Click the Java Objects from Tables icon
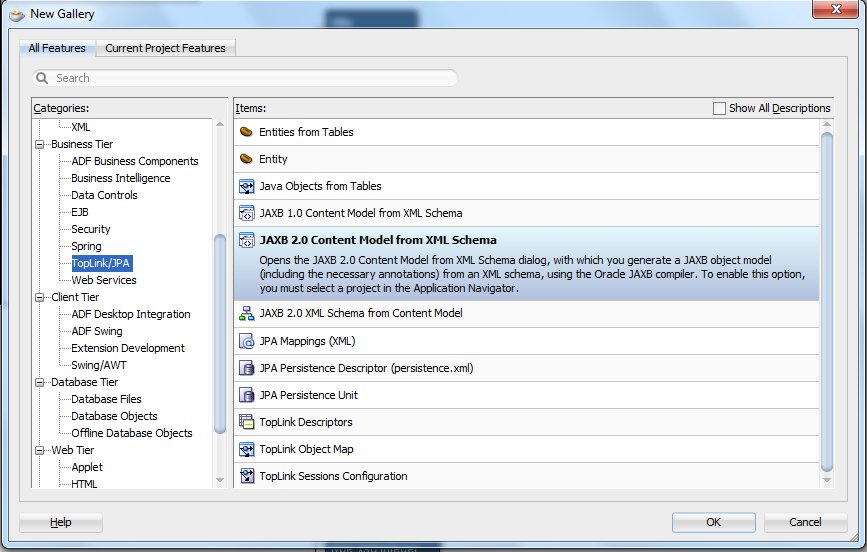 pos(246,186)
